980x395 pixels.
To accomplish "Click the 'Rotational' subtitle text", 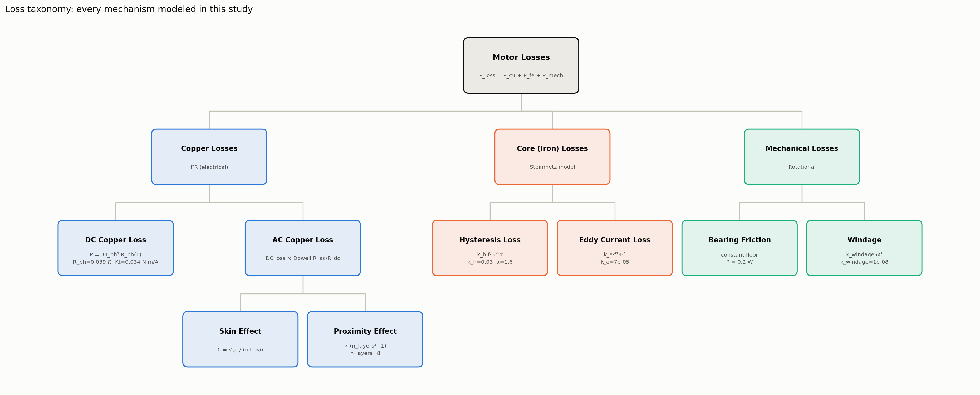I will [802, 167].
